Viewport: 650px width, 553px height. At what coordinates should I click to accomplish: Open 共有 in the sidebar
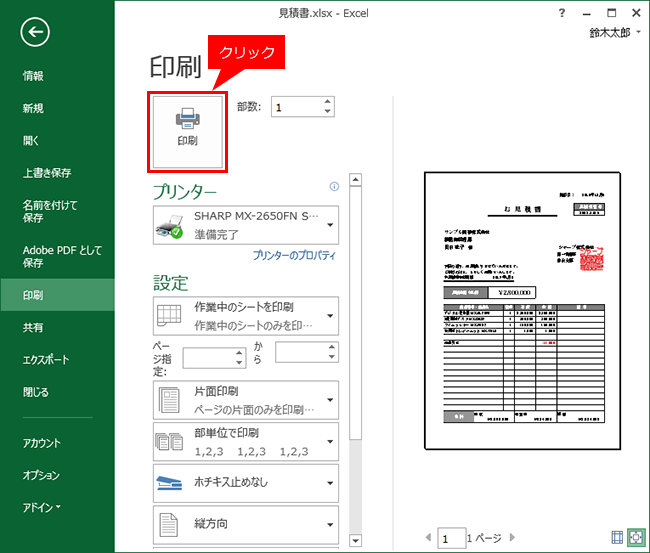(x=33, y=327)
